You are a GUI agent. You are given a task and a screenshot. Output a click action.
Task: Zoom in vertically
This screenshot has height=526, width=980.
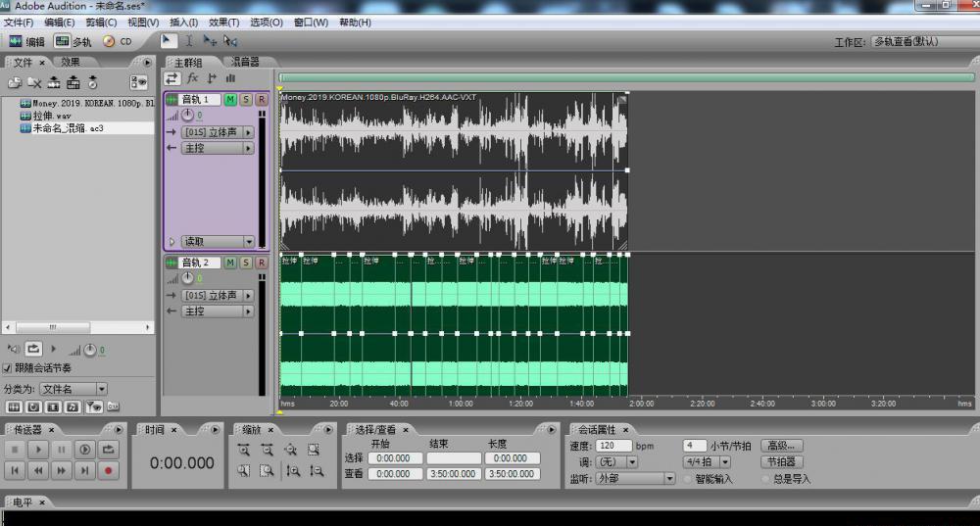pyautogui.click(x=293, y=471)
